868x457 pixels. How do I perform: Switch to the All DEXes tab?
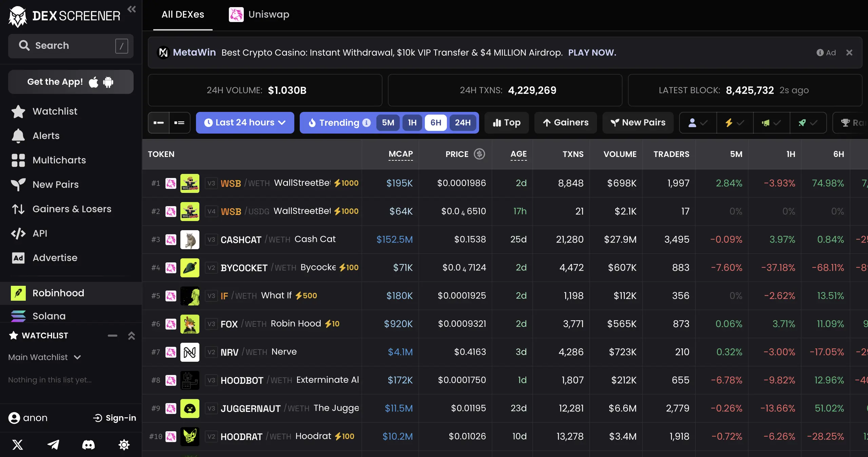[x=183, y=15]
